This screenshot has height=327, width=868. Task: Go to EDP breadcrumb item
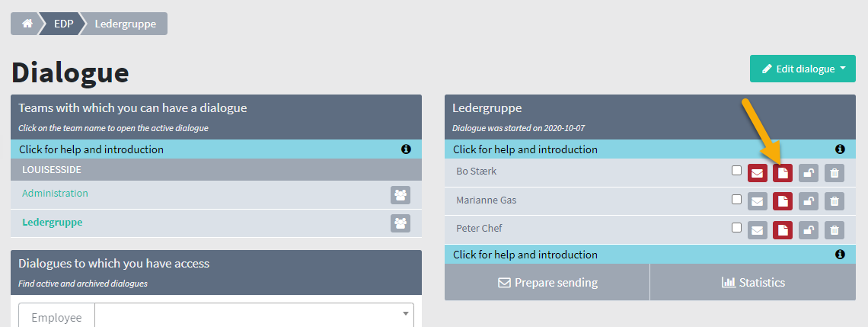click(x=63, y=24)
